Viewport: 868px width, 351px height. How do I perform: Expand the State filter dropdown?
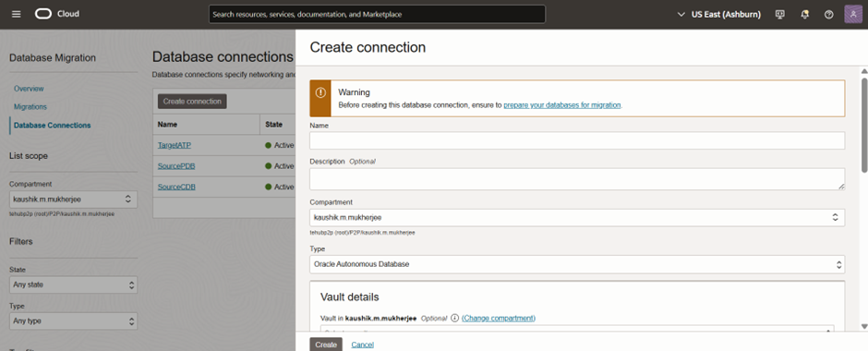[74, 285]
